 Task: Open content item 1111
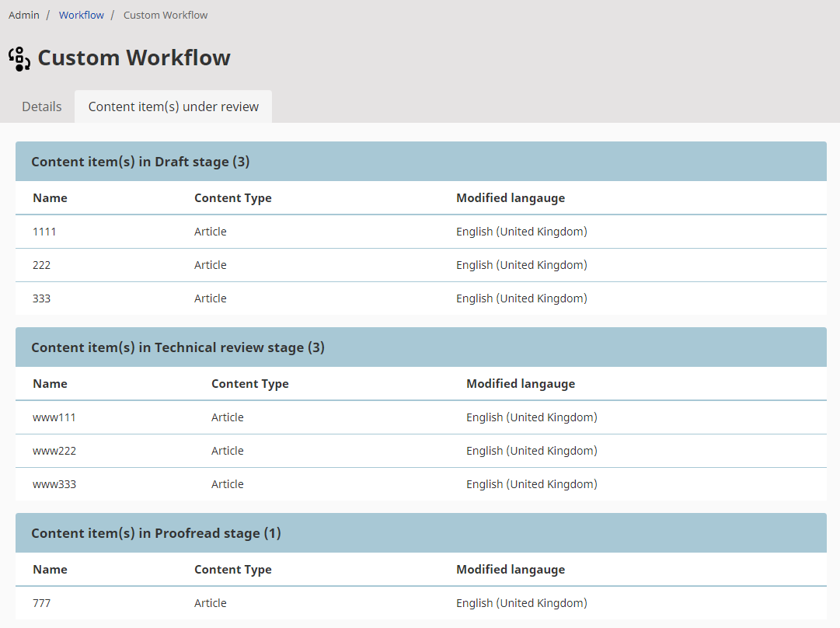(44, 232)
